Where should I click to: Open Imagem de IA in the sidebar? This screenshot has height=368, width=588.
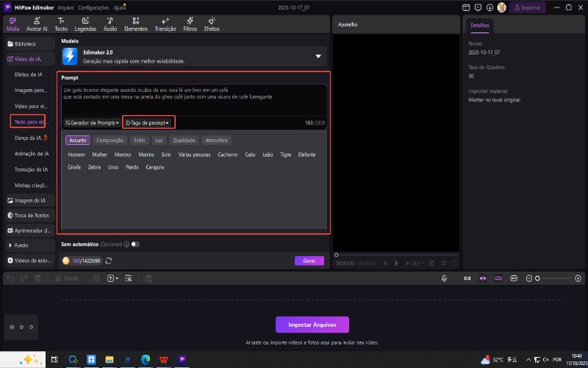pyautogui.click(x=30, y=200)
